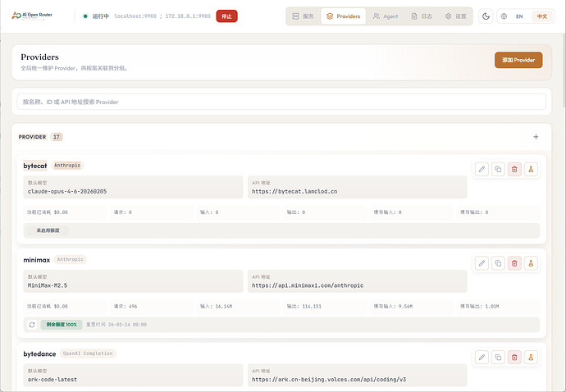The image size is (566, 392).
Task: Click the bytecat provider name
Action: click(35, 166)
